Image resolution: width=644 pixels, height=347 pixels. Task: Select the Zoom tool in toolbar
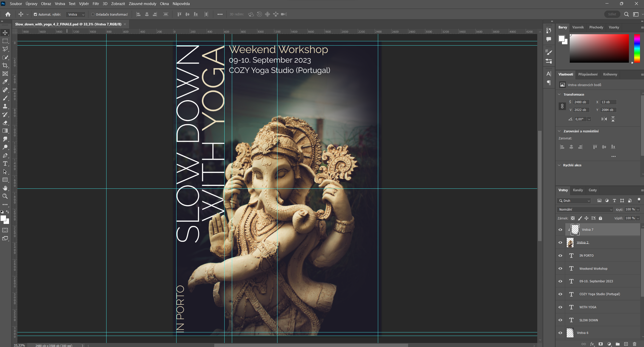tap(5, 196)
